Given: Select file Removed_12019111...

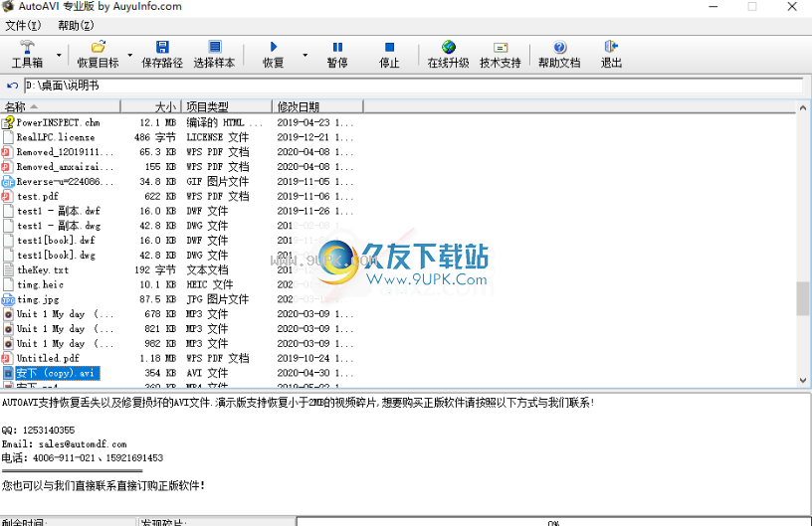Looking at the screenshot, I should (x=65, y=152).
